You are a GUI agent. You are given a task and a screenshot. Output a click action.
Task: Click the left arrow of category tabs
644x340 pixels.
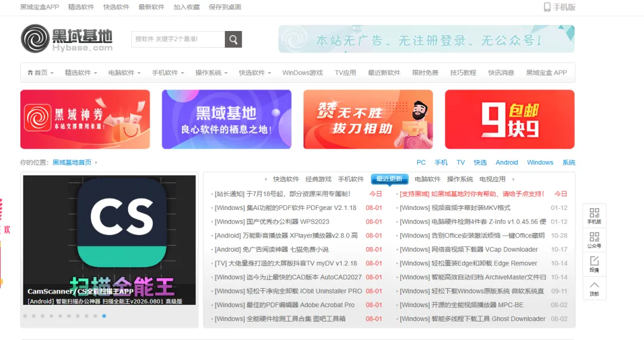click(266, 179)
